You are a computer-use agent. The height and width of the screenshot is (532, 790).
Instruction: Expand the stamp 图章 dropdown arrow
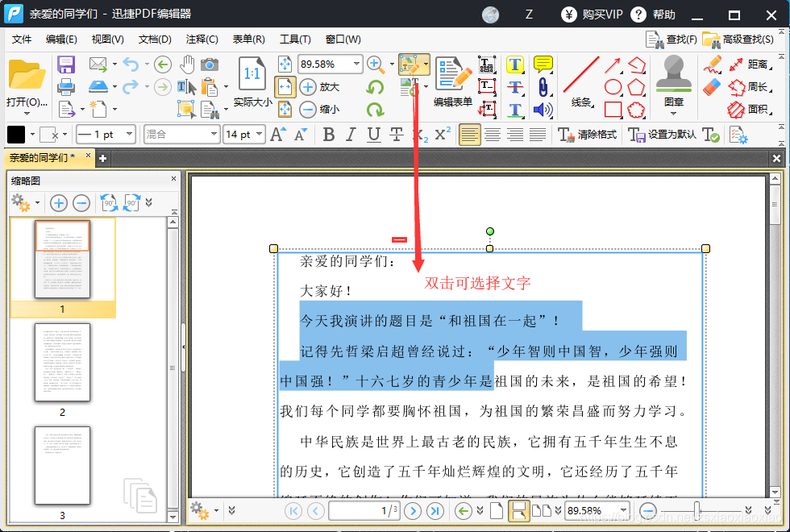coord(674,114)
